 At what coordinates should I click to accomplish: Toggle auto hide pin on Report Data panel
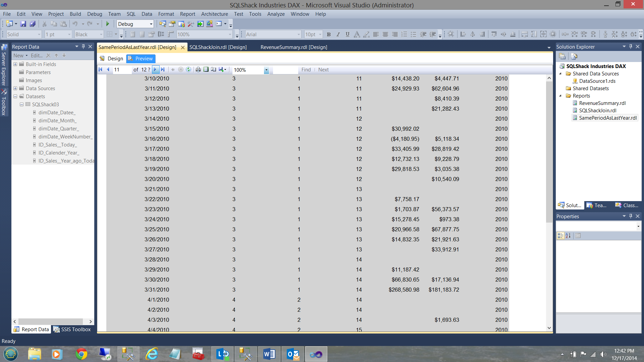coord(83,47)
